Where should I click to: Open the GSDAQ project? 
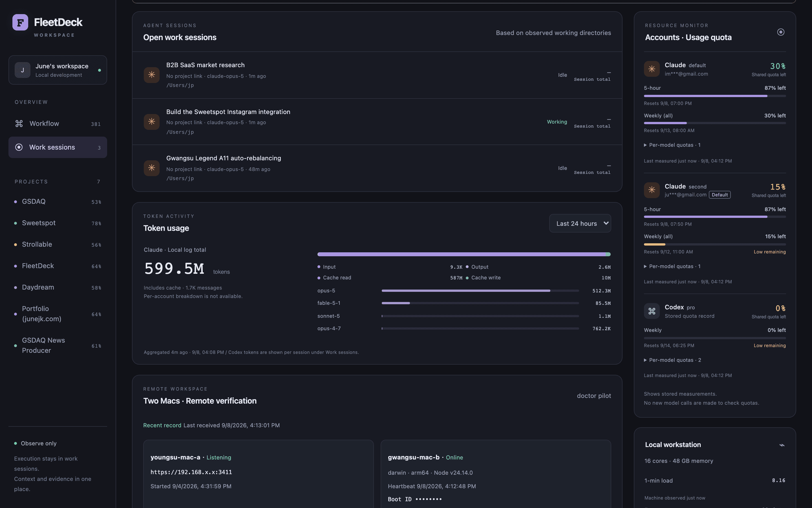click(58, 202)
